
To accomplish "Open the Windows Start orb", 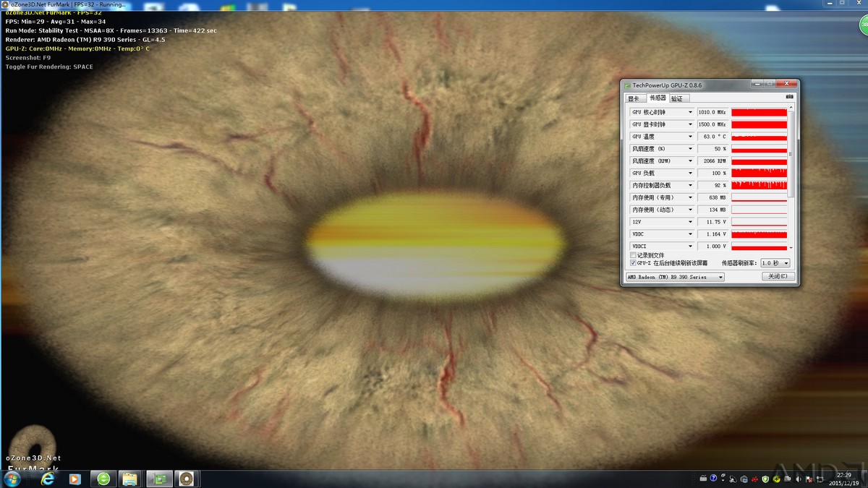I will [12, 479].
